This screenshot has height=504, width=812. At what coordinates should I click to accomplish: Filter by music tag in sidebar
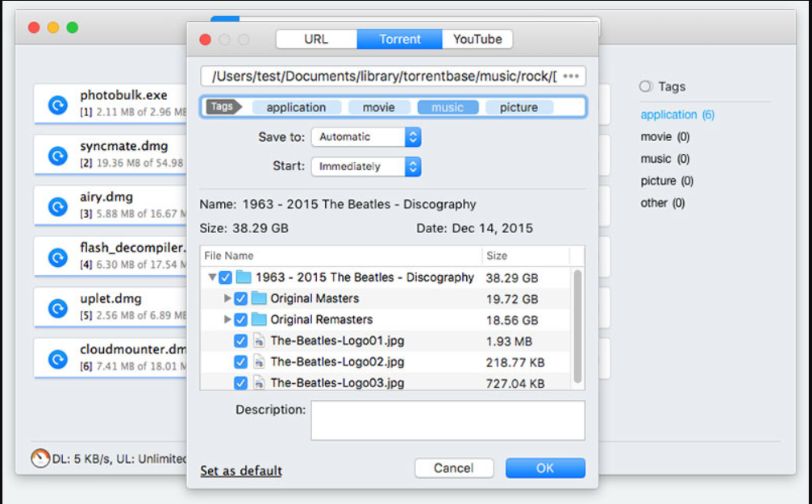pyautogui.click(x=665, y=159)
